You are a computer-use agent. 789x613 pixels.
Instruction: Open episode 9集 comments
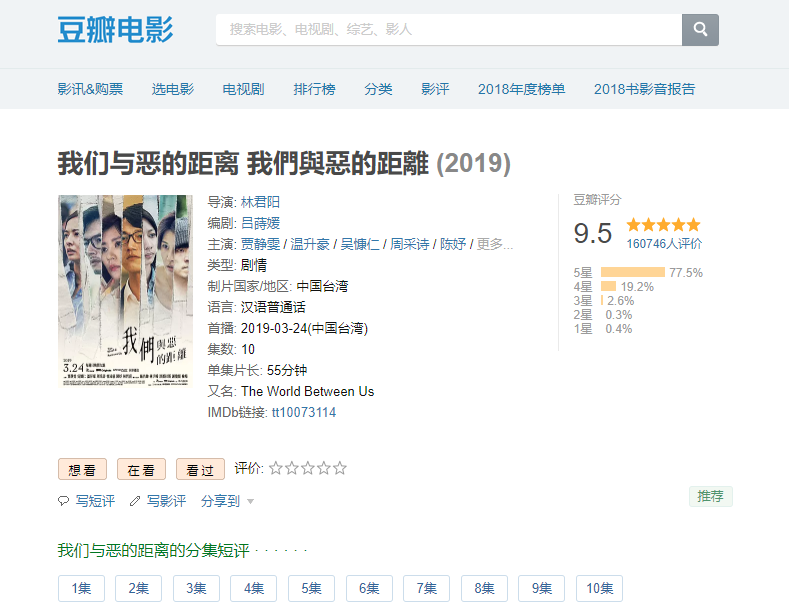tap(541, 588)
